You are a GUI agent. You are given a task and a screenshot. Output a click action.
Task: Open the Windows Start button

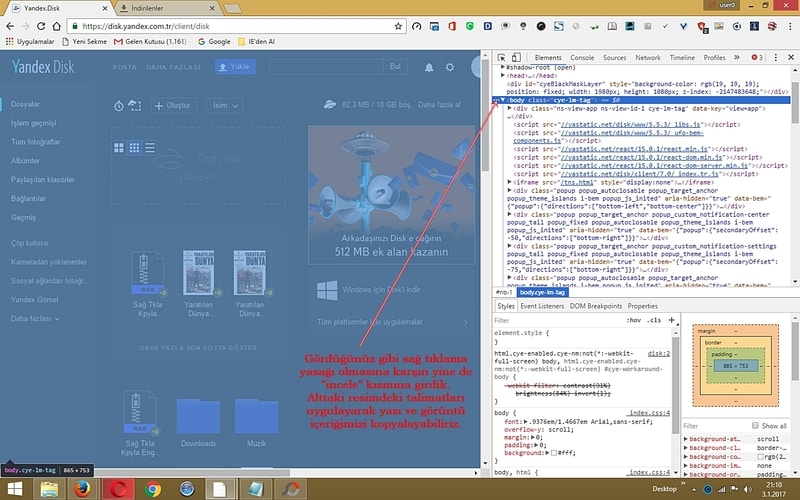pos(15,489)
